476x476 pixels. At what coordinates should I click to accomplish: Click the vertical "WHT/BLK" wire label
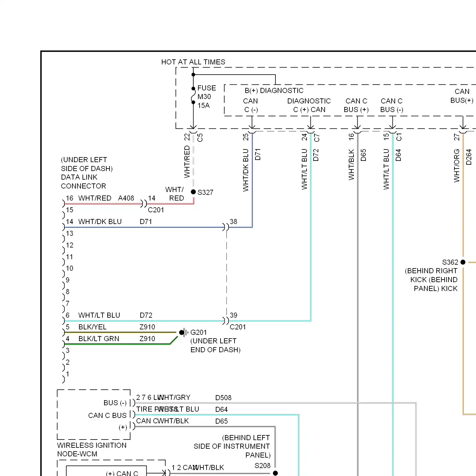pos(351,165)
